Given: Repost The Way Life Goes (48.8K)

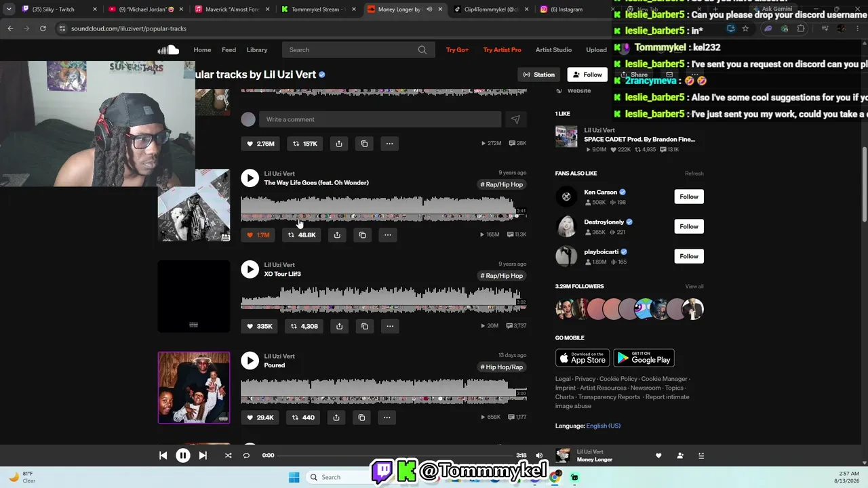Looking at the screenshot, I should click(302, 235).
